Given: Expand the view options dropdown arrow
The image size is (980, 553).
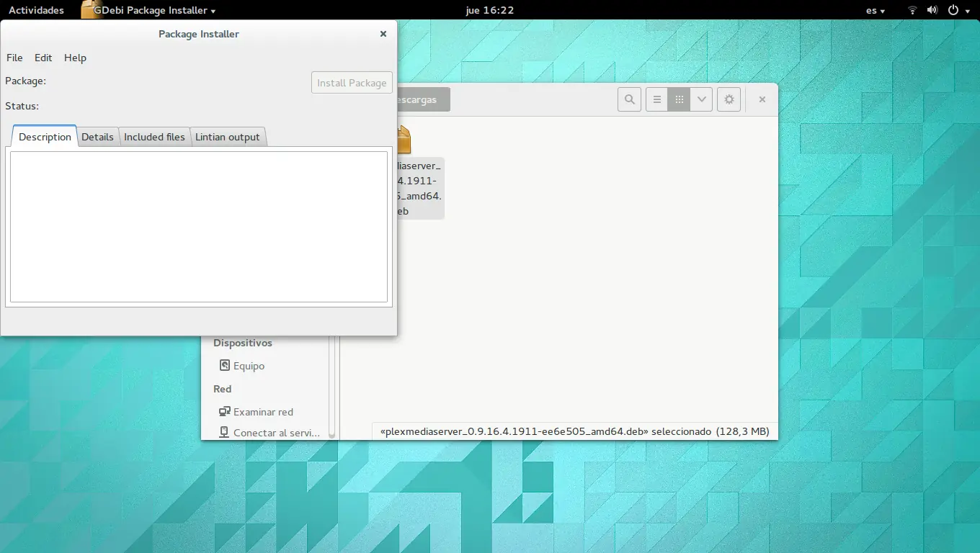Looking at the screenshot, I should click(x=701, y=99).
